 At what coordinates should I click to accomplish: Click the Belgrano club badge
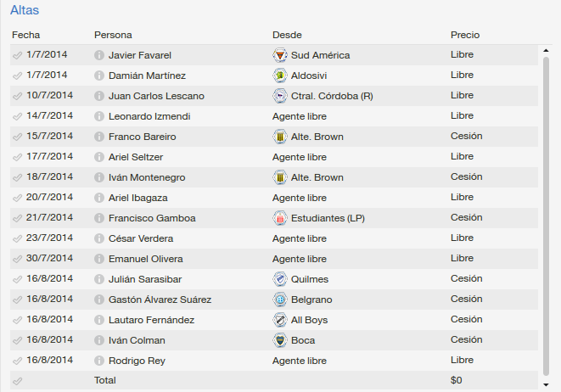coord(280,300)
